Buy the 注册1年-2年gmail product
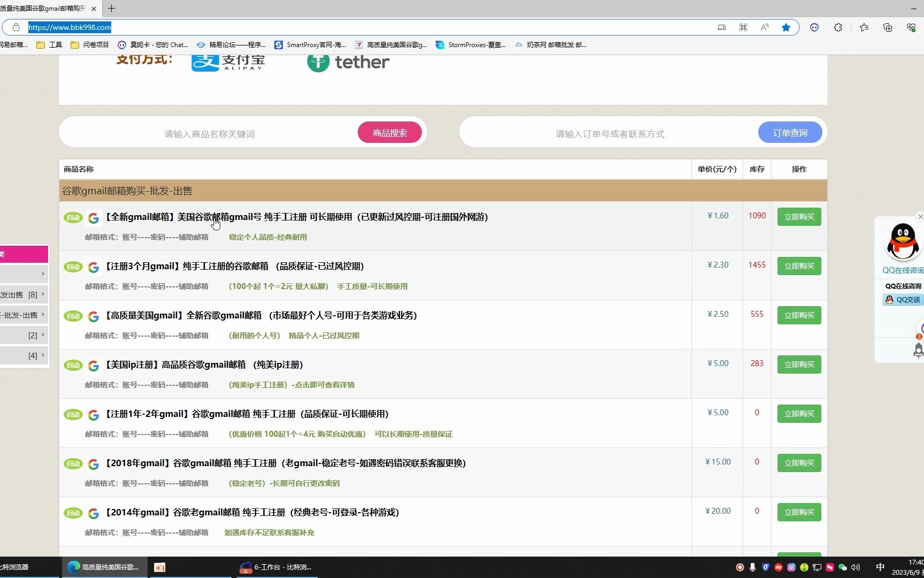This screenshot has width=924, height=578. (799, 414)
